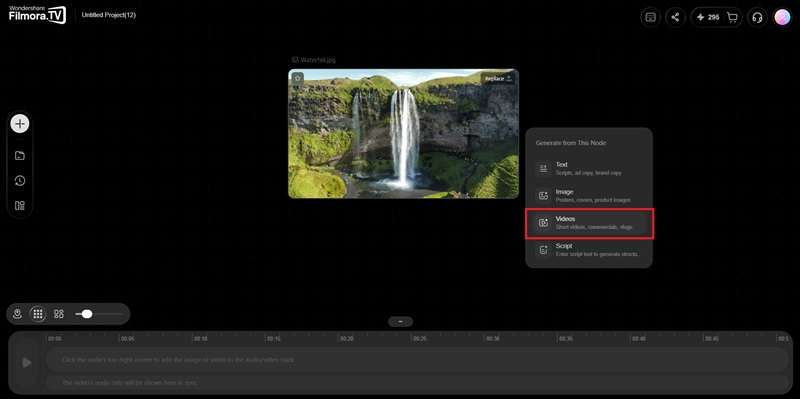
Task: Click the Text option's lines icon
Action: click(543, 168)
